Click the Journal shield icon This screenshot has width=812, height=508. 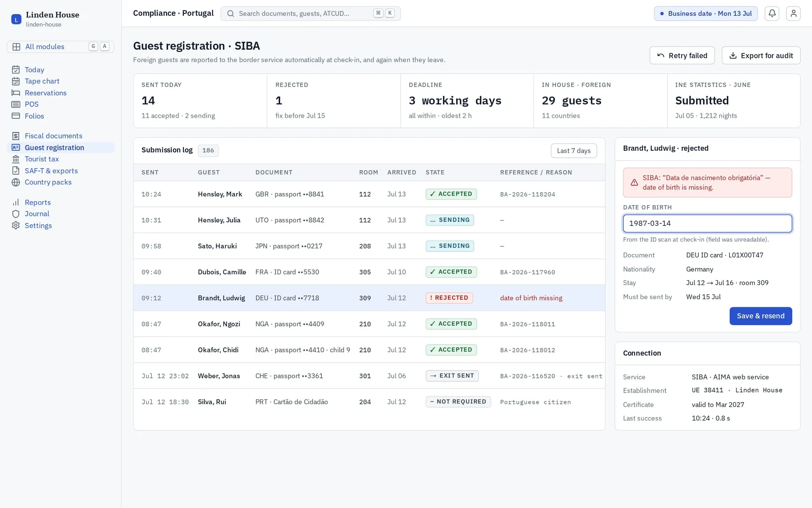coord(16,214)
